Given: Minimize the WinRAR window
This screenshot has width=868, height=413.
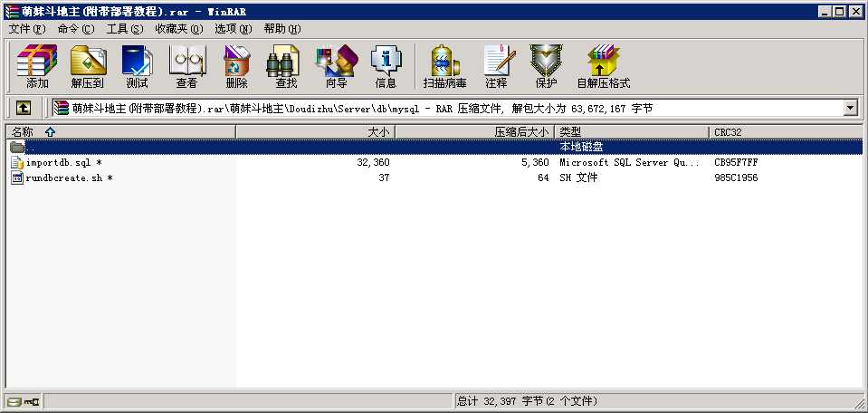Looking at the screenshot, I should (x=826, y=11).
